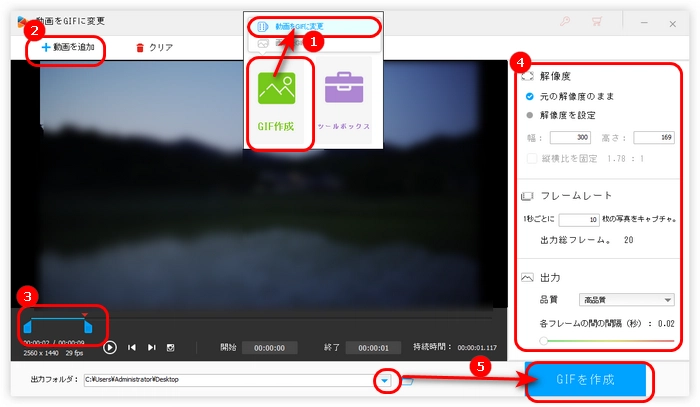Click the 動画を追加 add video button

click(x=68, y=47)
